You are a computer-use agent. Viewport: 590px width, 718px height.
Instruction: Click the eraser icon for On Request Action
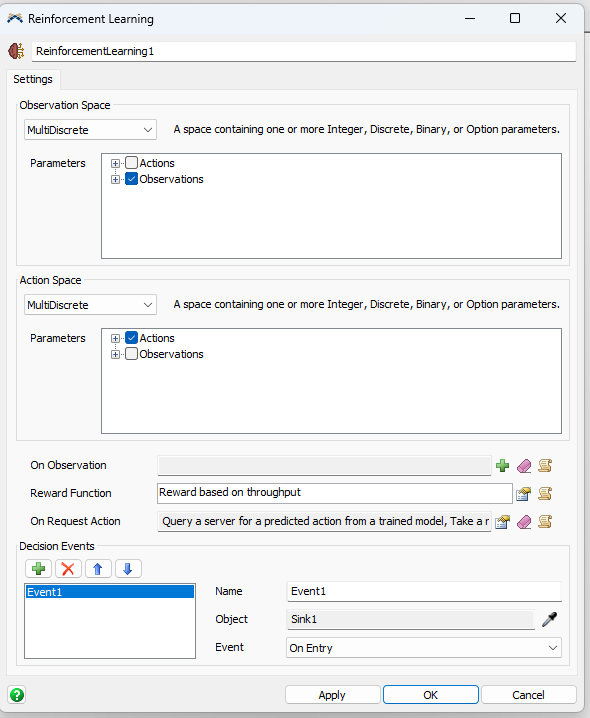tap(524, 522)
